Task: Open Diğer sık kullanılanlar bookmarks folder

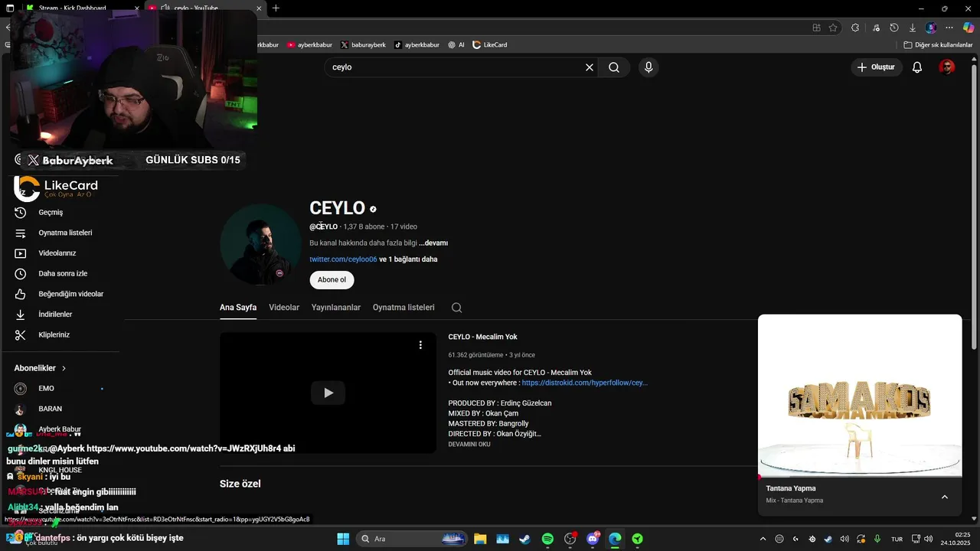Action: 938,45
